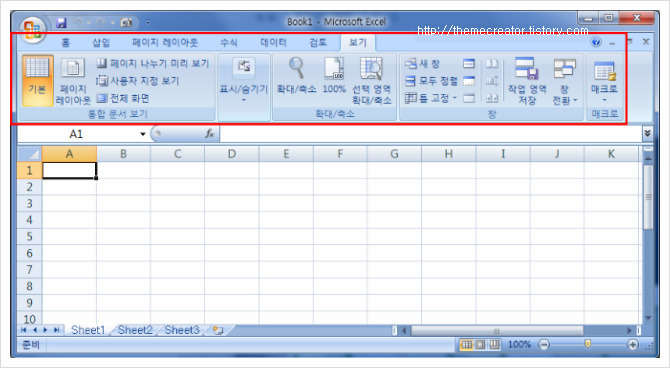The height and width of the screenshot is (368, 670).
Task: Expand the formula bar with double chevron
Action: (x=648, y=133)
